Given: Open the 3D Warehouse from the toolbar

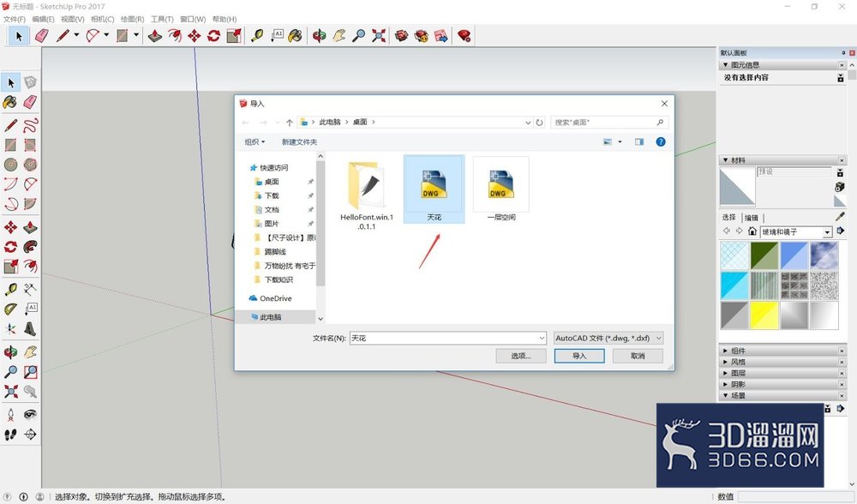Looking at the screenshot, I should pos(402,36).
